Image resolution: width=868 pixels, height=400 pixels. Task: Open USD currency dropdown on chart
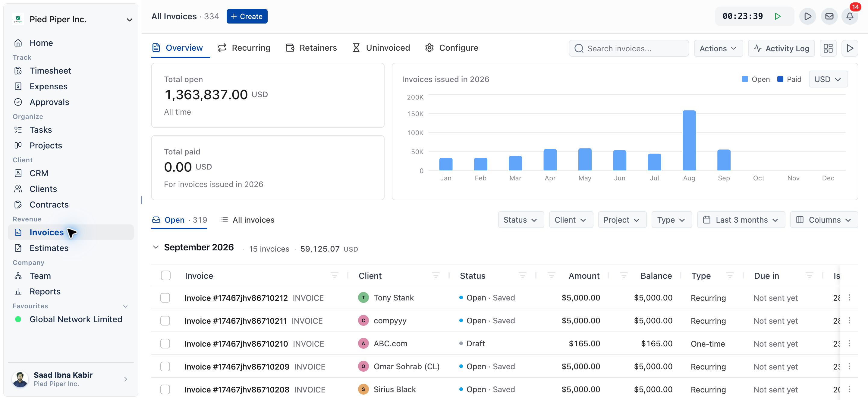828,79
